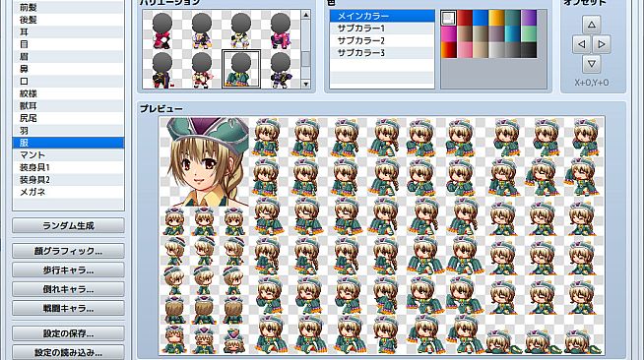Choose the light pink color swatch
Image resolution: width=644 pixels, height=360 pixels.
pyautogui.click(x=465, y=50)
